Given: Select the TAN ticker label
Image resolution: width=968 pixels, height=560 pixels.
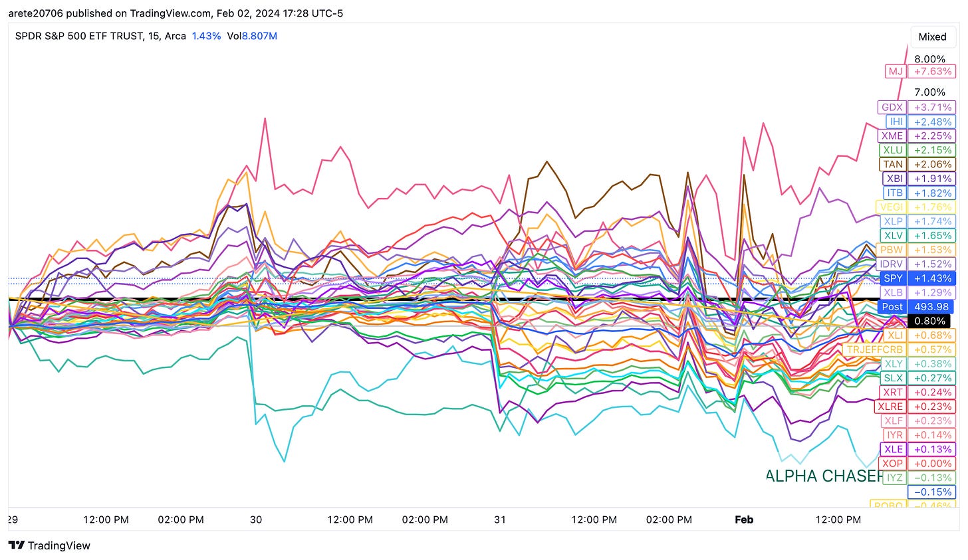Looking at the screenshot, I should pyautogui.click(x=892, y=164).
